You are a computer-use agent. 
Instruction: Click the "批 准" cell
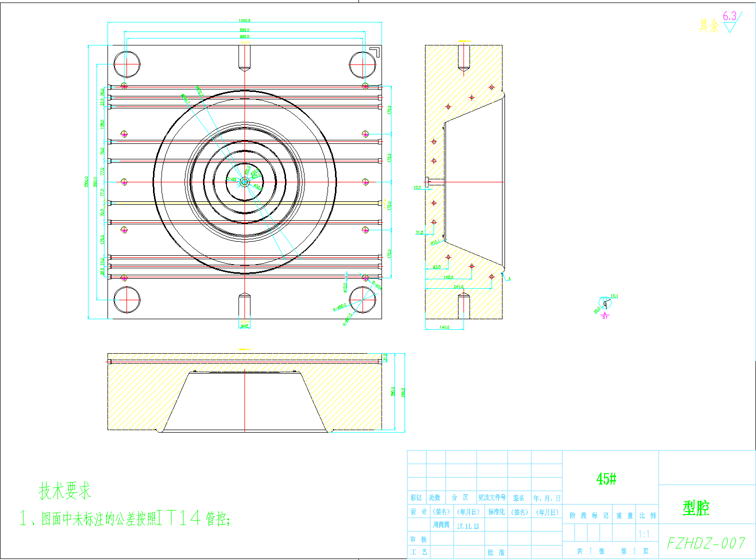(x=496, y=552)
